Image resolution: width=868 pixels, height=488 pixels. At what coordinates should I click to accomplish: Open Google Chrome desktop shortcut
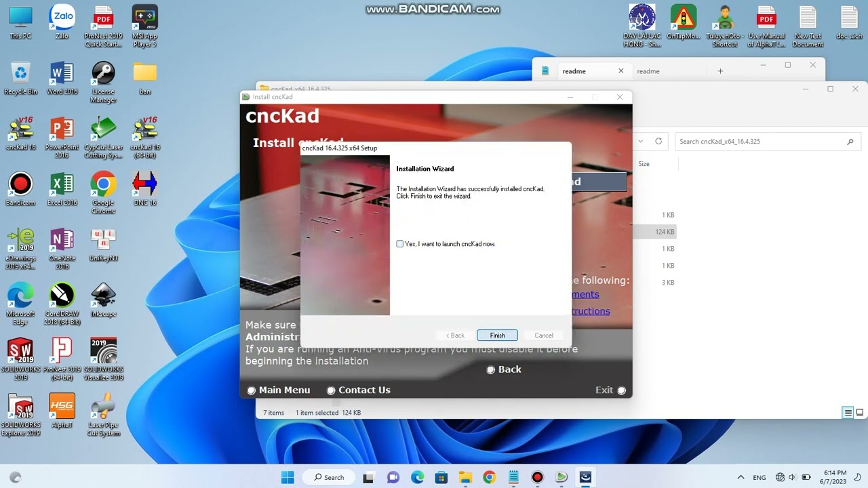(x=103, y=193)
